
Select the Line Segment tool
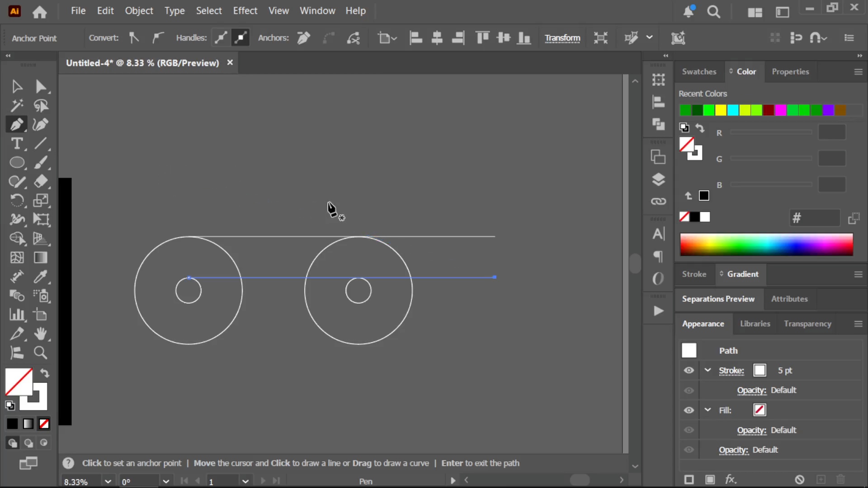point(41,144)
